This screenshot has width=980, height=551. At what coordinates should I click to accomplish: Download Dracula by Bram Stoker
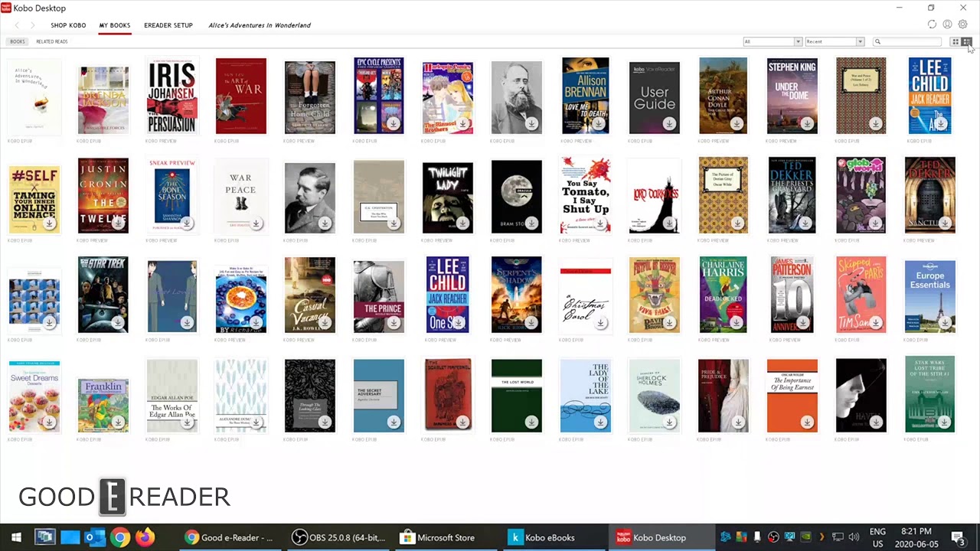[531, 223]
